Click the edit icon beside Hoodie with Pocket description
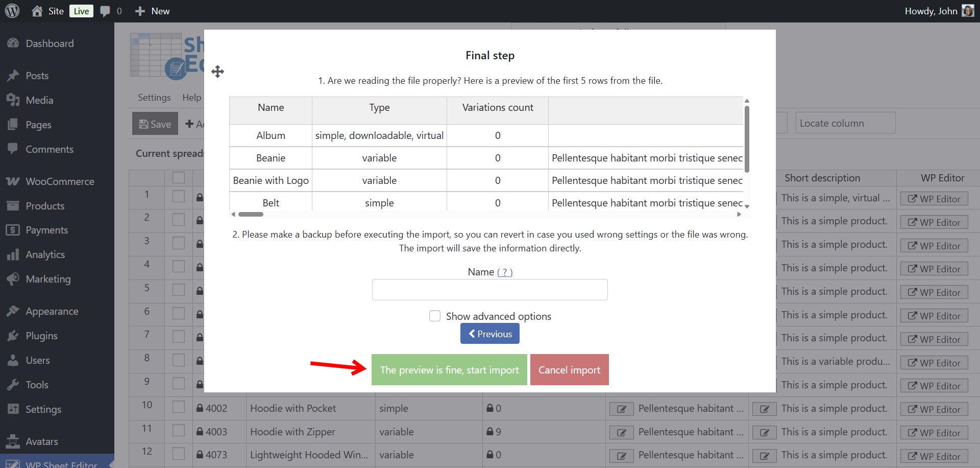The width and height of the screenshot is (980, 468). 621,409
